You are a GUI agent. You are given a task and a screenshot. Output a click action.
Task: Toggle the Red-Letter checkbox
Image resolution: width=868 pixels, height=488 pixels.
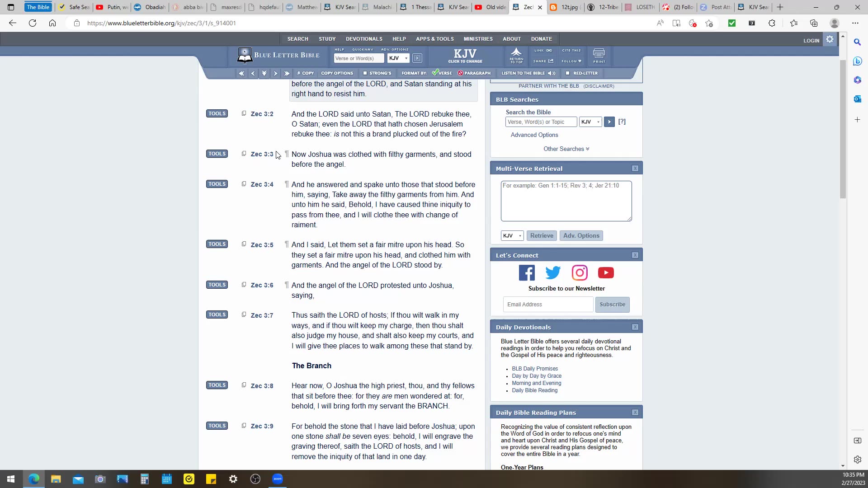tap(567, 73)
